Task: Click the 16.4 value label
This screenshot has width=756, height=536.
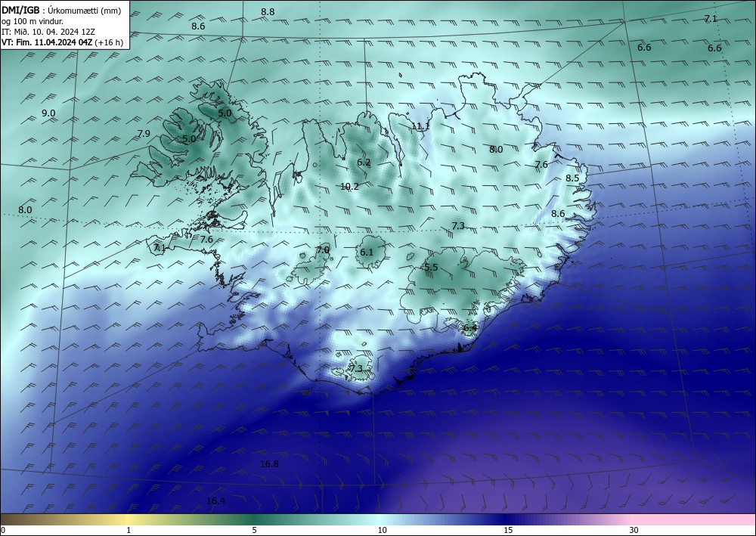Action: (215, 501)
